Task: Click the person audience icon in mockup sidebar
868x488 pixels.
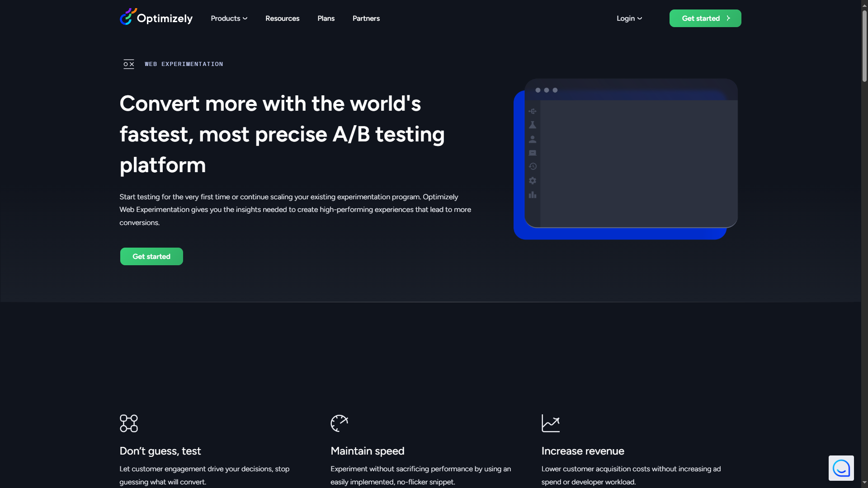Action: point(533,139)
